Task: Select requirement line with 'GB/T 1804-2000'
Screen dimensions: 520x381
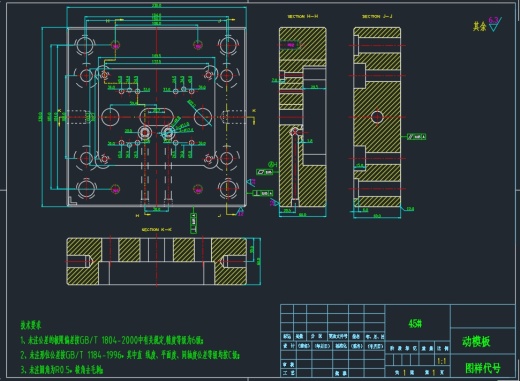Action: [112, 340]
